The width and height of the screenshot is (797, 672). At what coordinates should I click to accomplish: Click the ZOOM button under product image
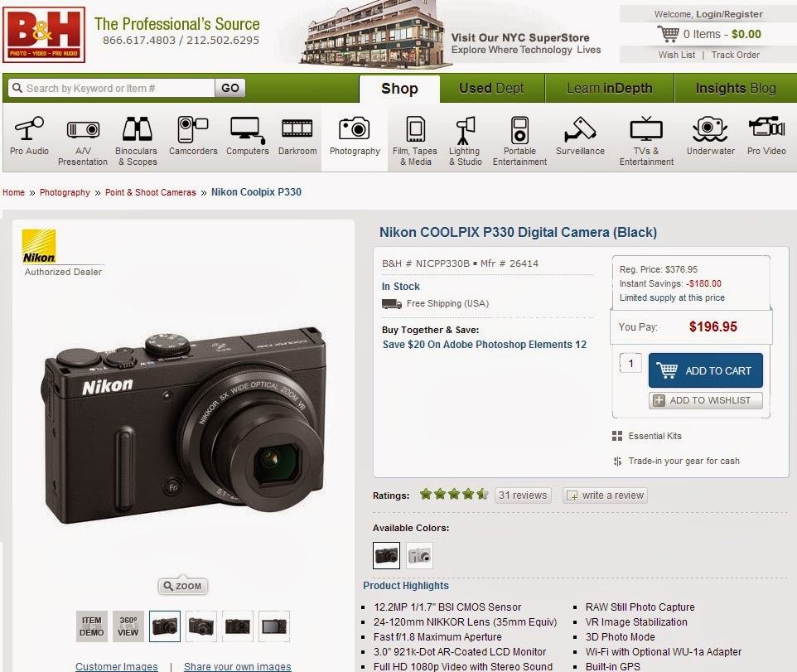[182, 586]
